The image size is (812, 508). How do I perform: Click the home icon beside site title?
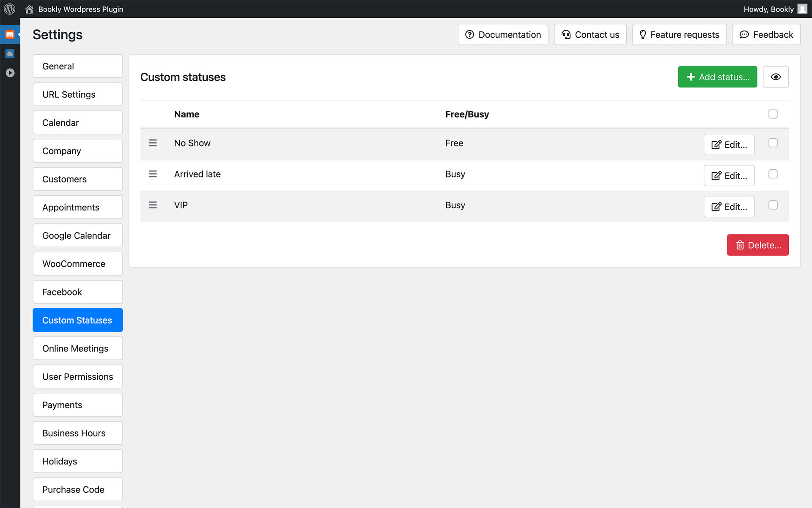click(x=29, y=9)
